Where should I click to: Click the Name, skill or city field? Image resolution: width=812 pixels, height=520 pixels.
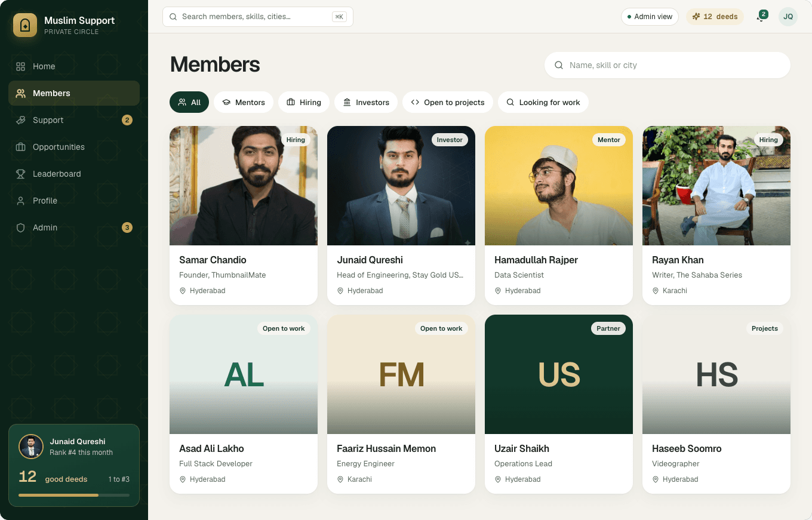[x=668, y=65]
